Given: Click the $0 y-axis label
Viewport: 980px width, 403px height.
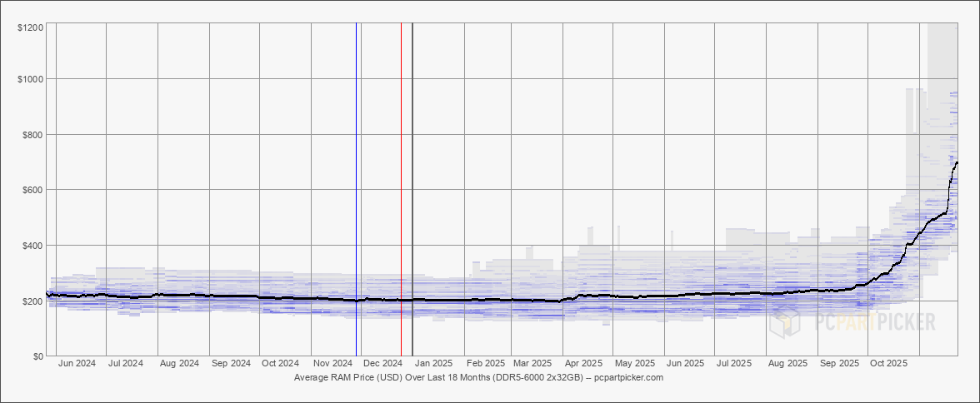Looking at the screenshot, I should click(37, 356).
